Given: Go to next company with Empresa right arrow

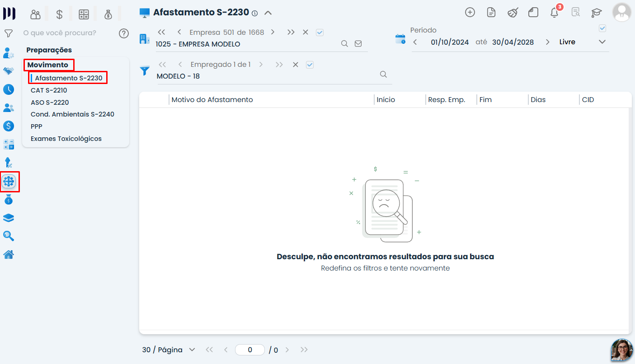Looking at the screenshot, I should [x=273, y=32].
